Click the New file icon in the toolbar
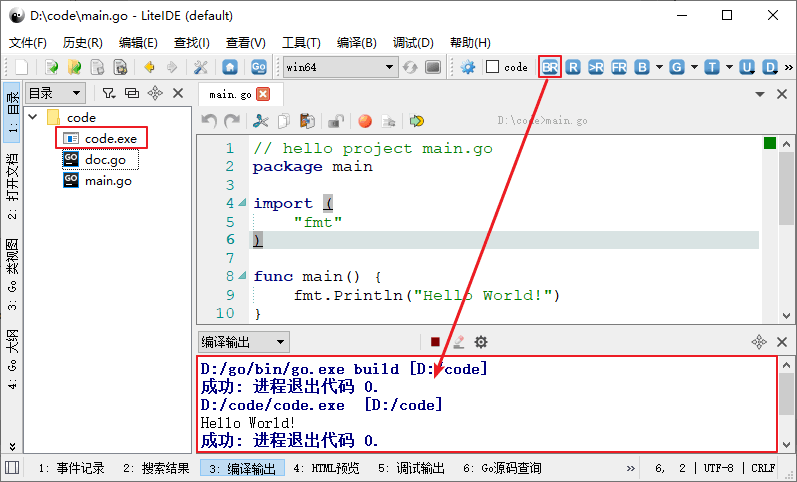The image size is (797, 482). (x=22, y=67)
